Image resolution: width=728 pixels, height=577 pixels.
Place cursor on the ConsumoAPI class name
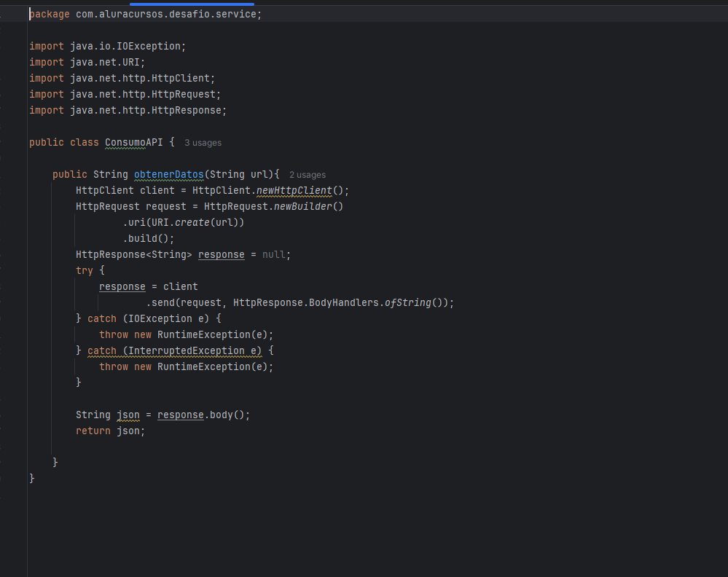(x=133, y=143)
